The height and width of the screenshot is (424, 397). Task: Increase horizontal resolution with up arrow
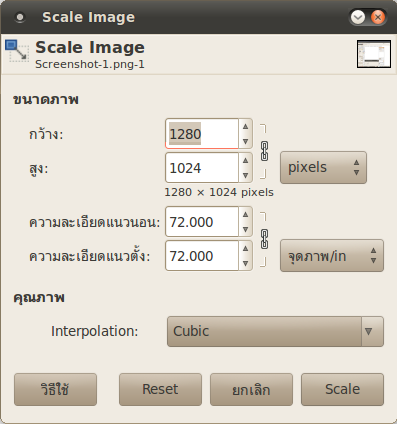pyautogui.click(x=246, y=214)
